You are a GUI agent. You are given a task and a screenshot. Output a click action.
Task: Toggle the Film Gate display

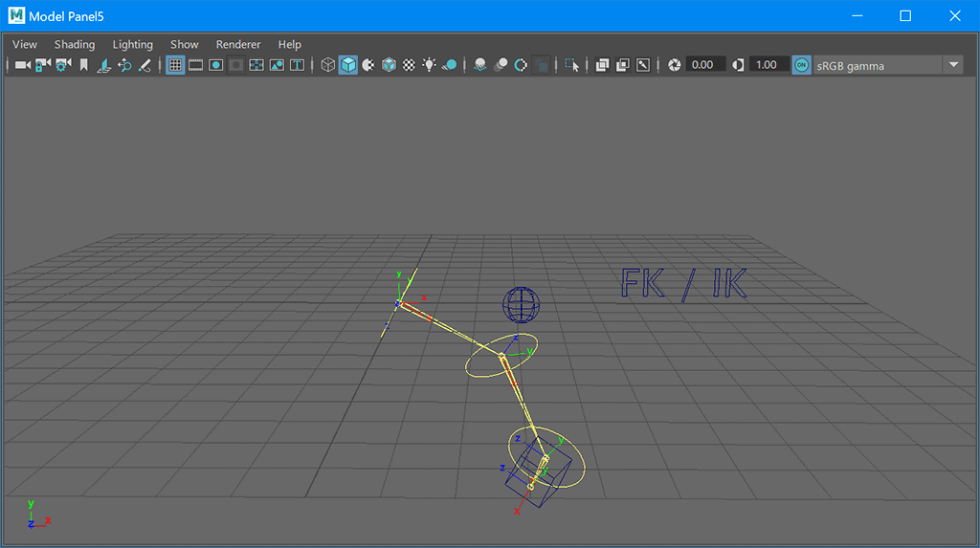pyautogui.click(x=195, y=65)
